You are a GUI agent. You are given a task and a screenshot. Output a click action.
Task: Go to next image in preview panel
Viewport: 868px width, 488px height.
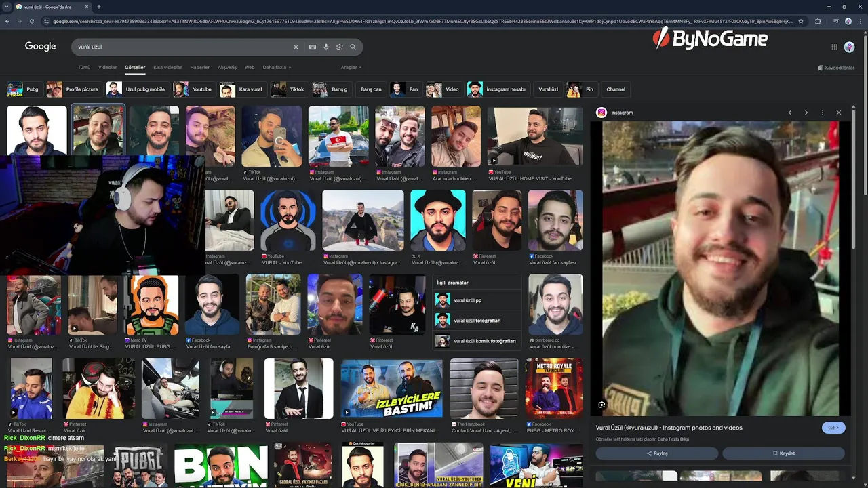pyautogui.click(x=806, y=113)
